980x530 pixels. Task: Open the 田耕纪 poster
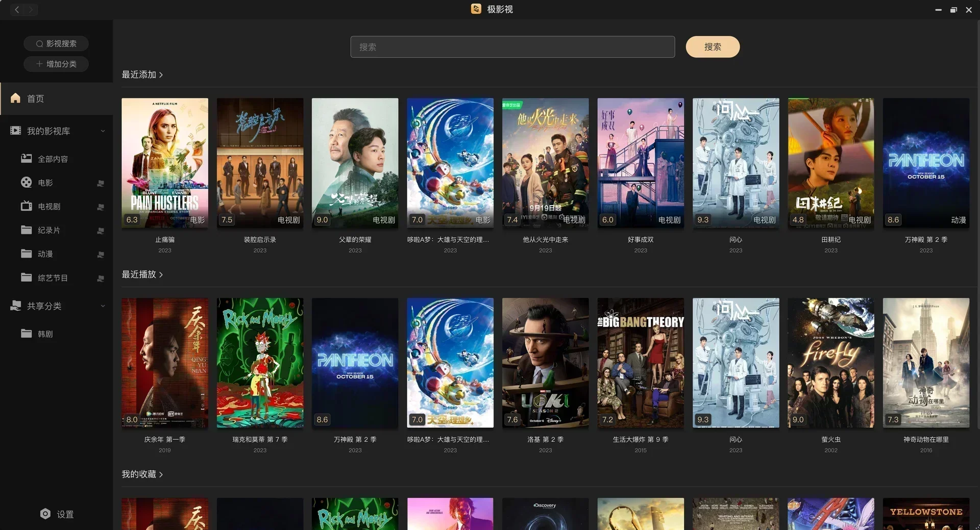(x=831, y=163)
